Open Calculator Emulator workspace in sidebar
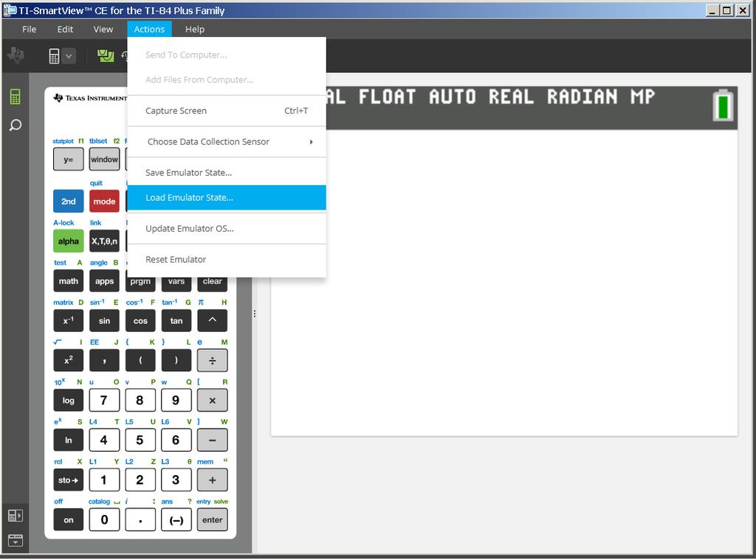 [x=16, y=97]
